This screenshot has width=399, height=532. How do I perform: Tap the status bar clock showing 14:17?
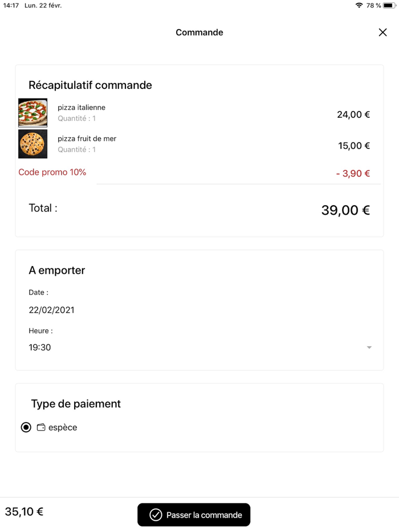click(x=11, y=6)
